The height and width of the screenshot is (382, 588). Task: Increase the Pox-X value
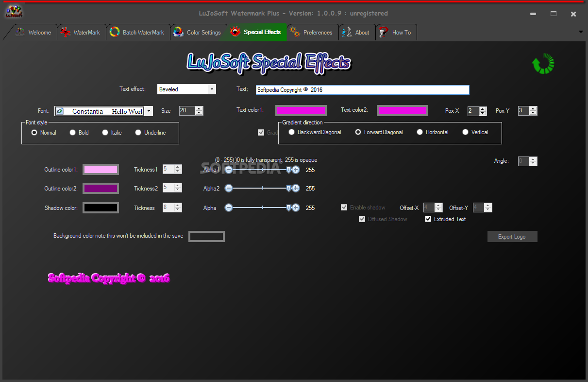tap(483, 108)
